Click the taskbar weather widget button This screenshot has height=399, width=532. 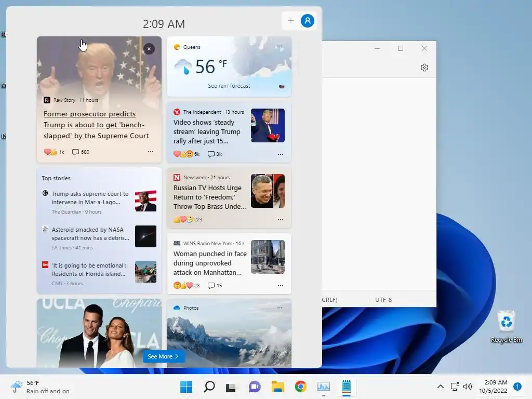coord(40,387)
